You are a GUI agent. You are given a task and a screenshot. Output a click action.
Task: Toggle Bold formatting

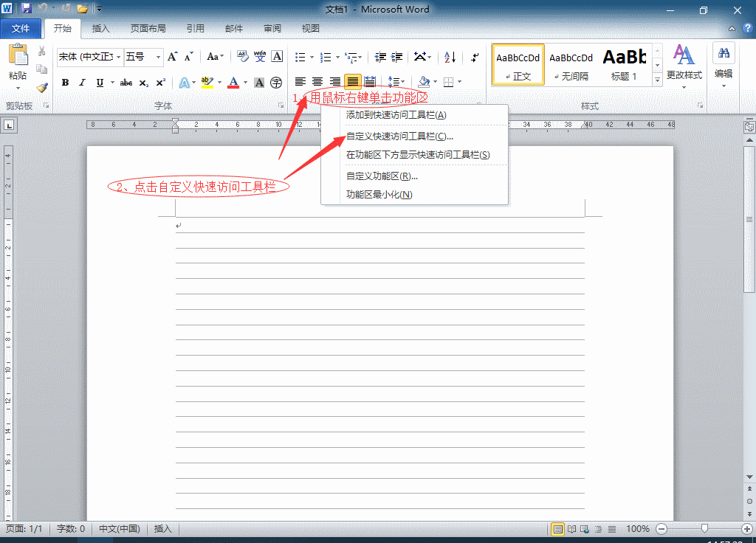click(65, 83)
